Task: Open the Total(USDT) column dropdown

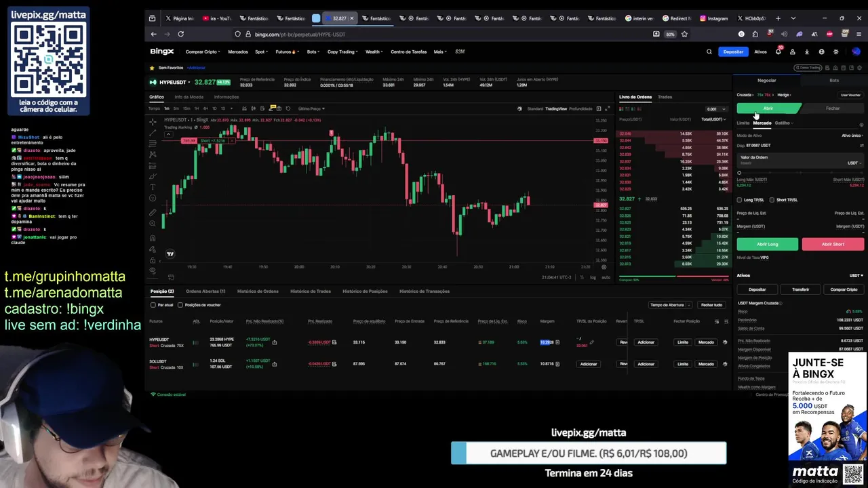Action: point(713,119)
